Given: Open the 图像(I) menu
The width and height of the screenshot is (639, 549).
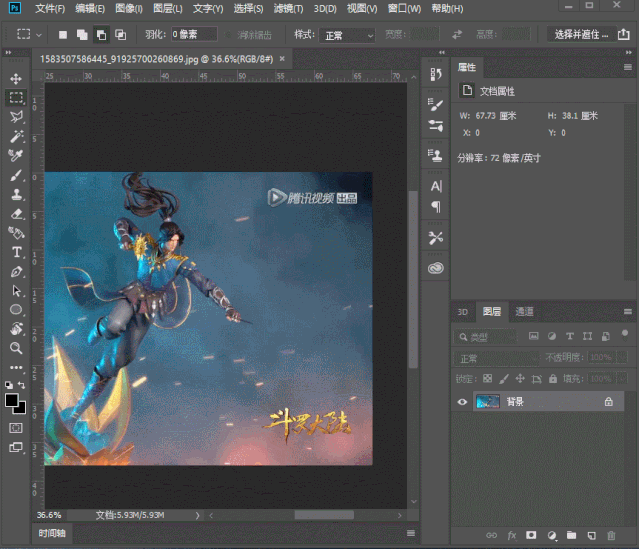Looking at the screenshot, I should (x=129, y=9).
